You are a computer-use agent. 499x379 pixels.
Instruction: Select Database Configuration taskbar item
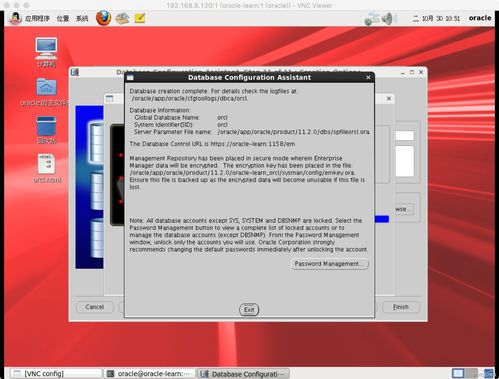(x=243, y=374)
